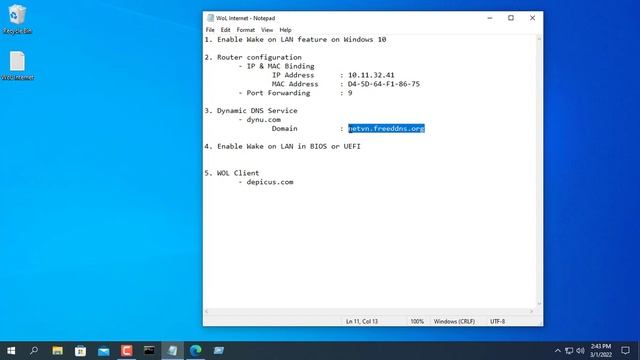640x360 pixels.
Task: Minimize the Notepad window
Action: click(x=490, y=18)
